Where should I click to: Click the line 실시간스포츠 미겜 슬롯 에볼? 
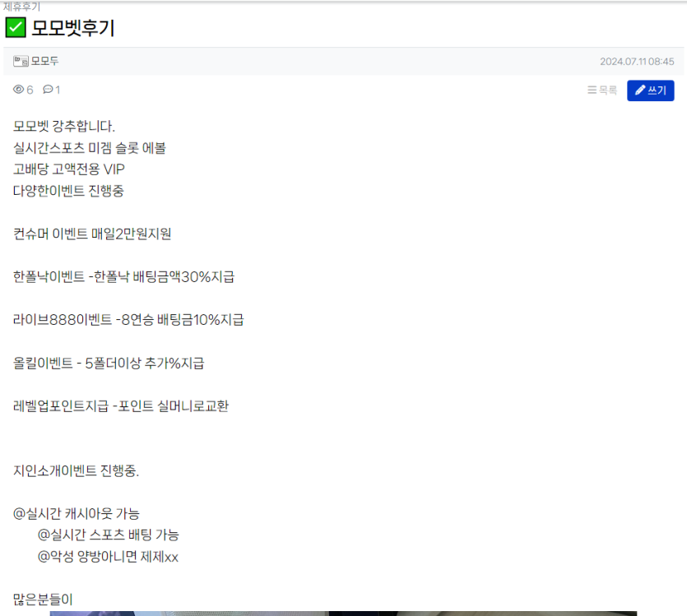[90, 148]
